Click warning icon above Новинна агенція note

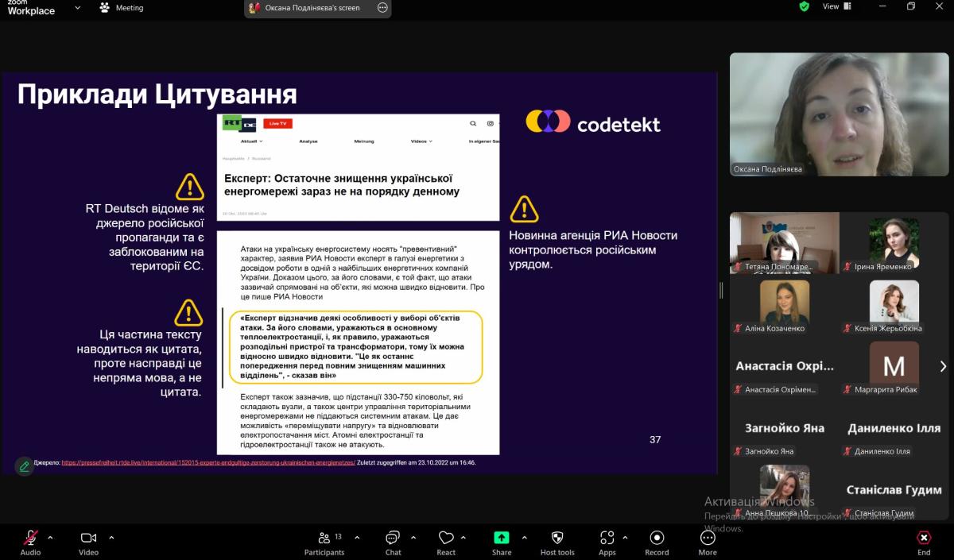point(524,209)
